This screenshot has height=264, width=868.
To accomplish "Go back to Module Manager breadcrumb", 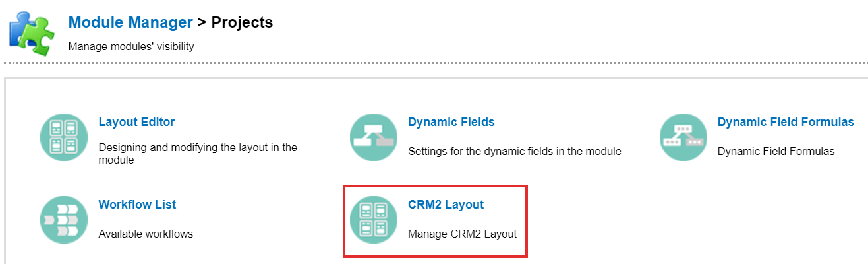I will [x=130, y=22].
